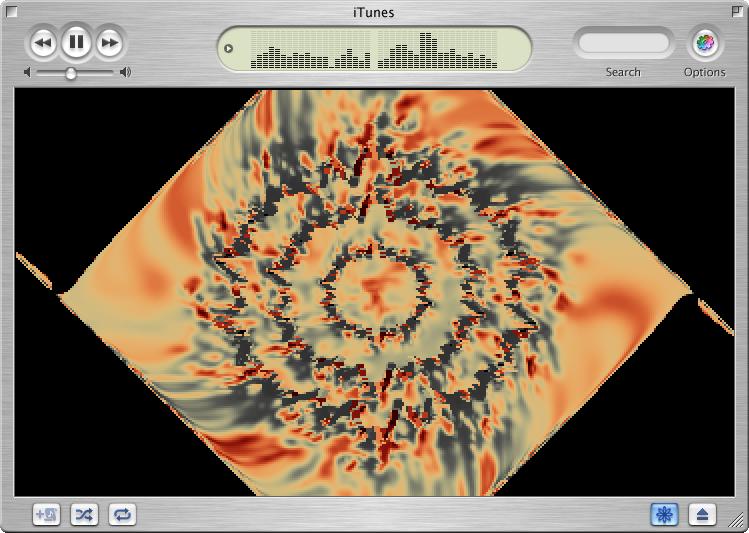
Task: Click the Search label
Action: coord(623,72)
